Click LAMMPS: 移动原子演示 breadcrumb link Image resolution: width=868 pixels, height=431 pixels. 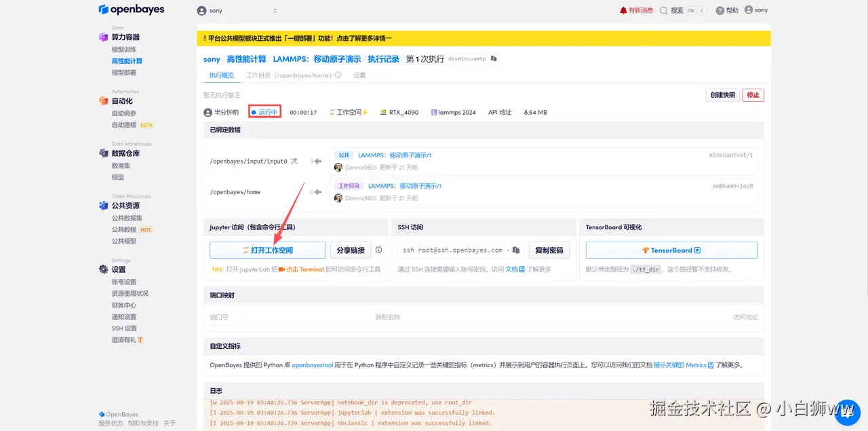[x=317, y=59]
